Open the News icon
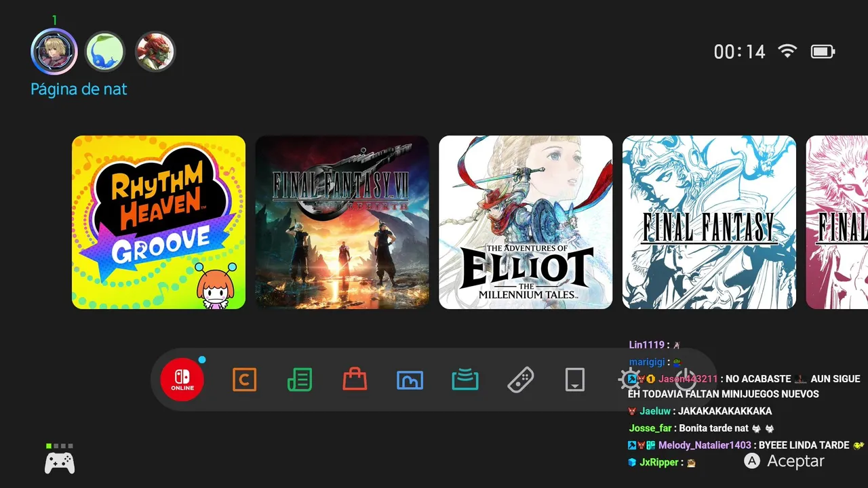Viewport: 868px width, 488px height. [x=300, y=380]
